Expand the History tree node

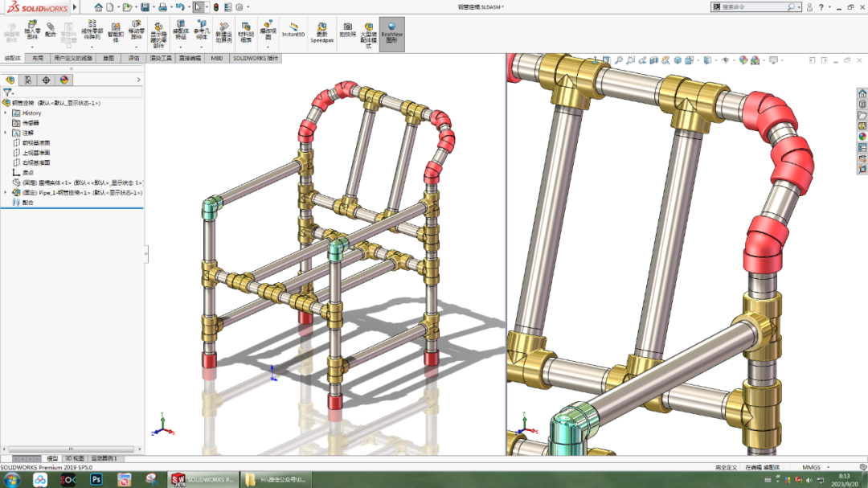(x=6, y=113)
